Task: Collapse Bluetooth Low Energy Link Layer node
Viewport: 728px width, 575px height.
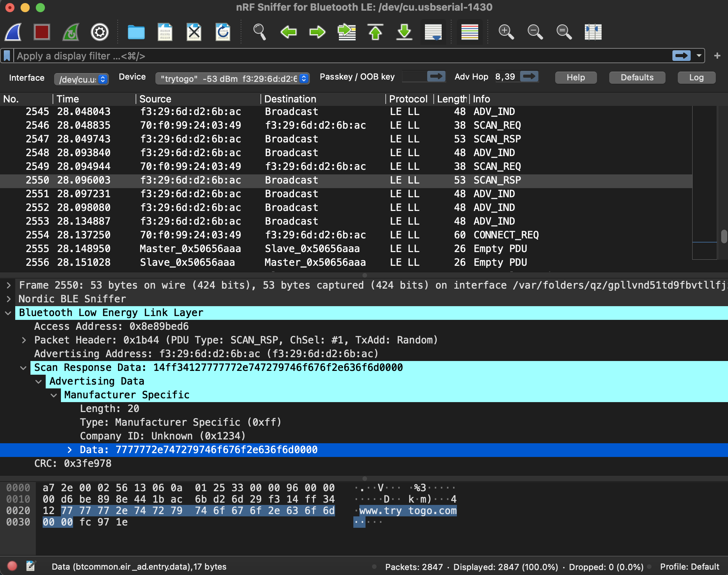Action: (x=8, y=313)
